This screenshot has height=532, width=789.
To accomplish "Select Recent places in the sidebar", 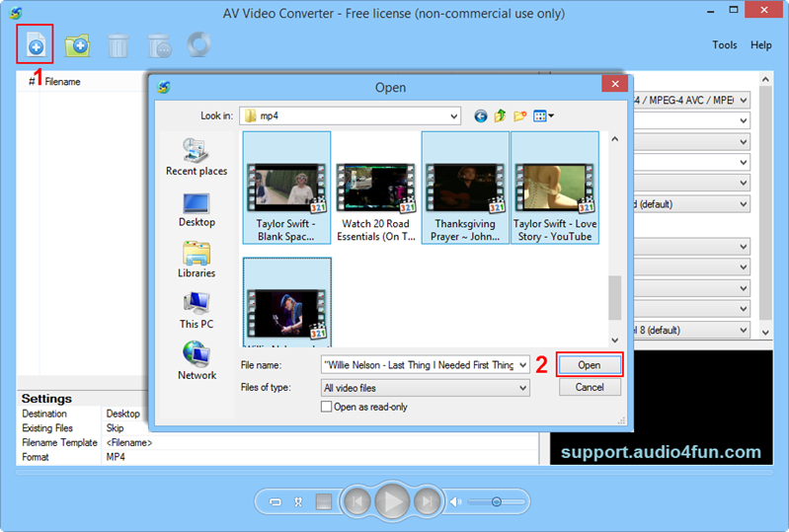I will (x=197, y=157).
